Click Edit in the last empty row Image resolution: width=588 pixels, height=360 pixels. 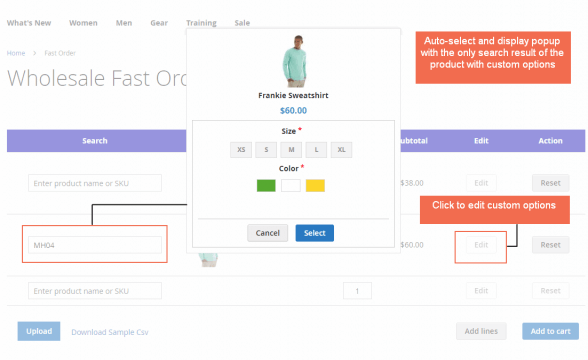[x=481, y=291]
